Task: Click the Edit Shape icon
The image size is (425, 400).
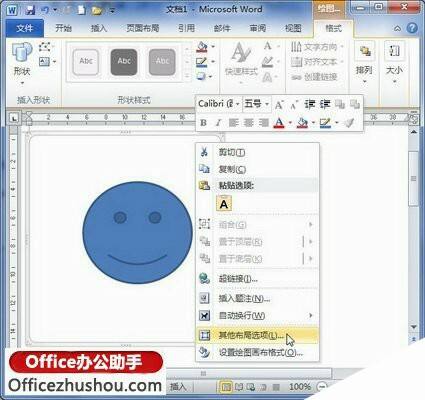Action: point(45,47)
